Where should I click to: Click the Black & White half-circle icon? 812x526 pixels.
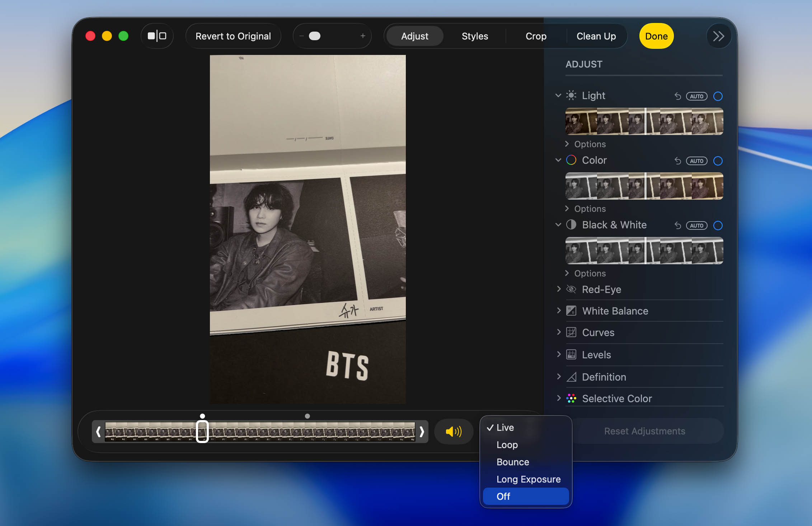[x=571, y=225]
